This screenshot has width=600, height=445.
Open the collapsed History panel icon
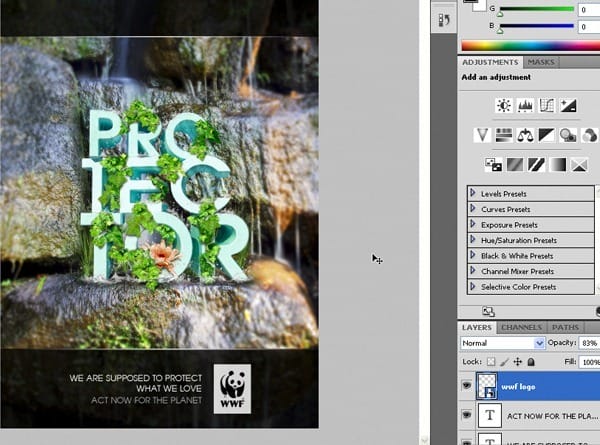click(444, 20)
